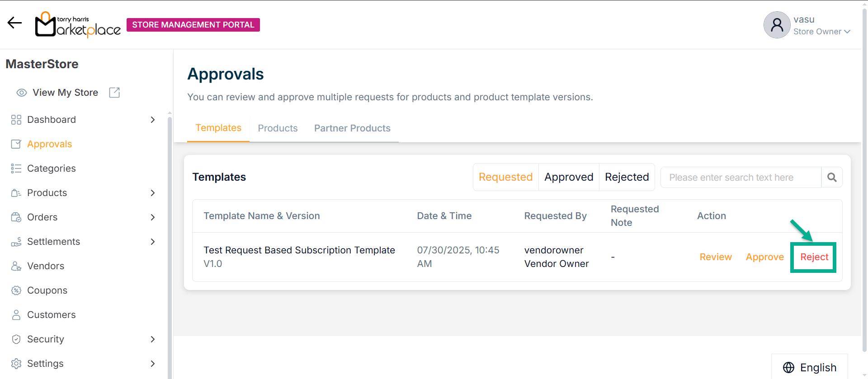Click the template search text field
The height and width of the screenshot is (379, 868).
click(x=741, y=178)
